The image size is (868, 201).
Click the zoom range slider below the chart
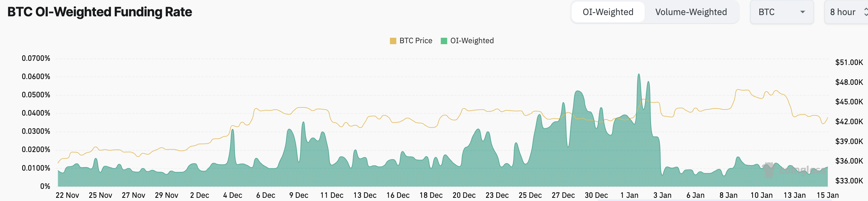714,200
